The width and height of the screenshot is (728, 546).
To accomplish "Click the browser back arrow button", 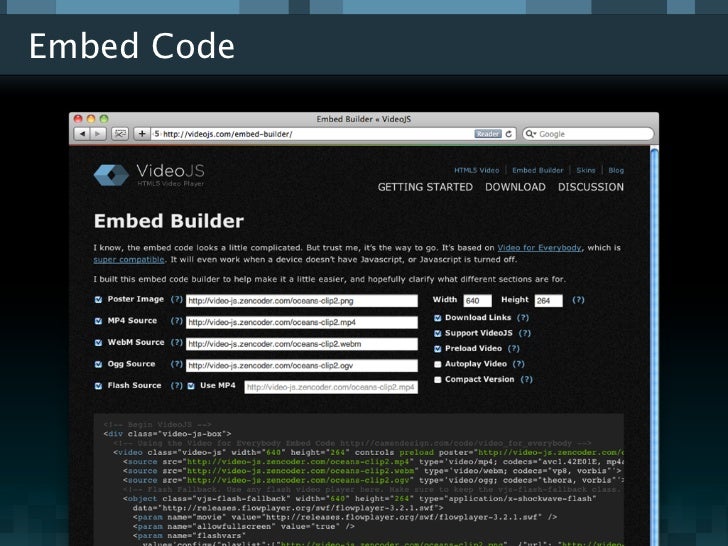I will point(82,134).
